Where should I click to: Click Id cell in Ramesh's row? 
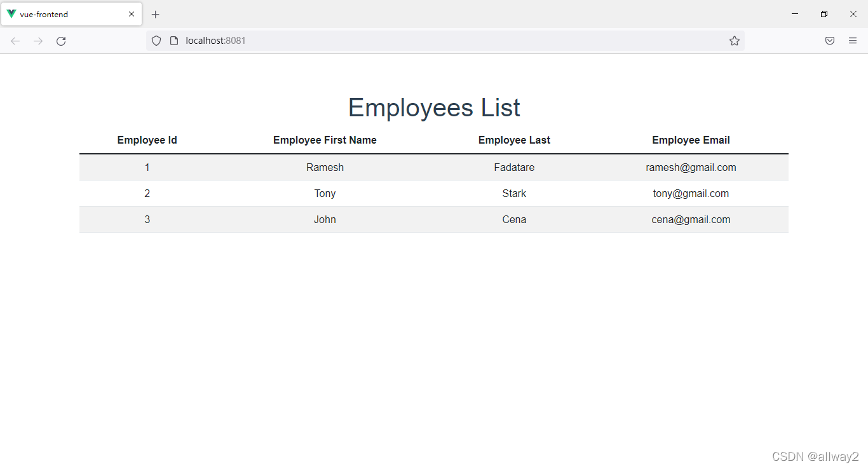(147, 168)
